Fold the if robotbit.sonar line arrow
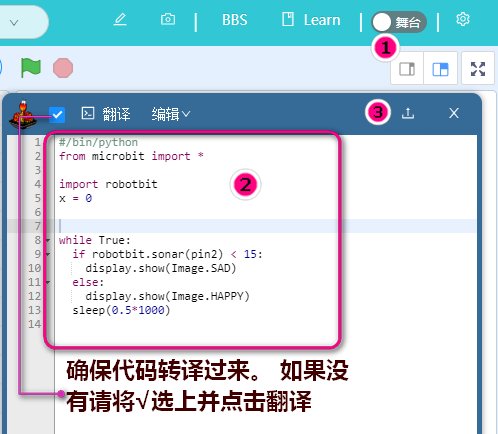 (48, 254)
